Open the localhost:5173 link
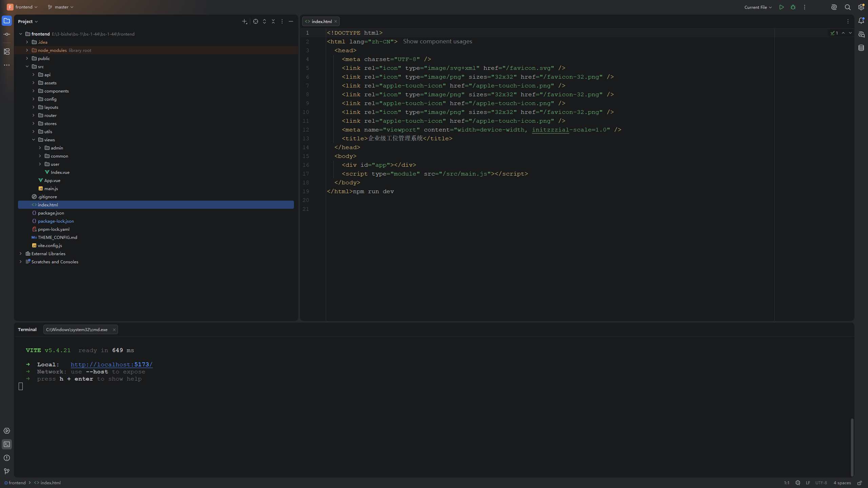The height and width of the screenshot is (488, 868). [112, 364]
